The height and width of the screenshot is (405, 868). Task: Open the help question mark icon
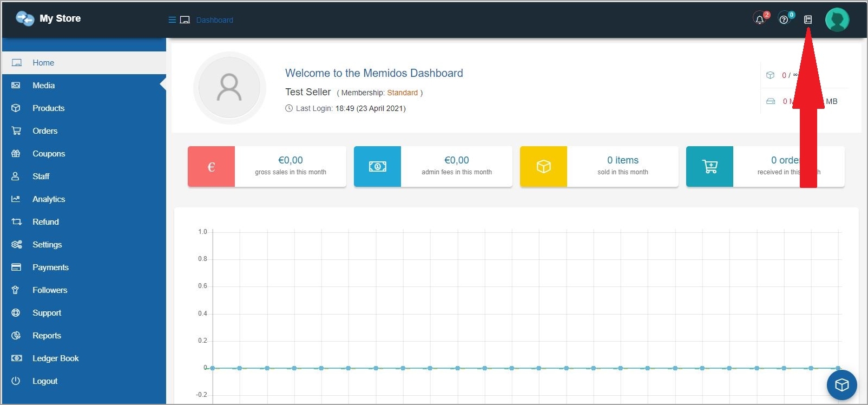(x=784, y=19)
